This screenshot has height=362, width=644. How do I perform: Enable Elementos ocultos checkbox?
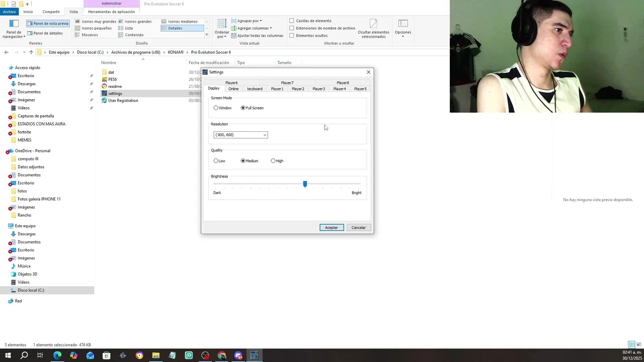(x=292, y=36)
